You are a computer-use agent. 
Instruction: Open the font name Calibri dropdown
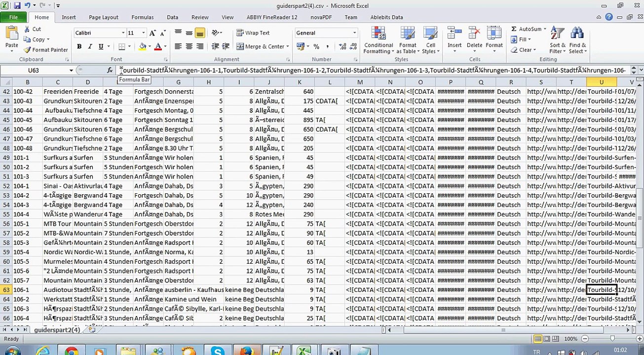pos(123,33)
